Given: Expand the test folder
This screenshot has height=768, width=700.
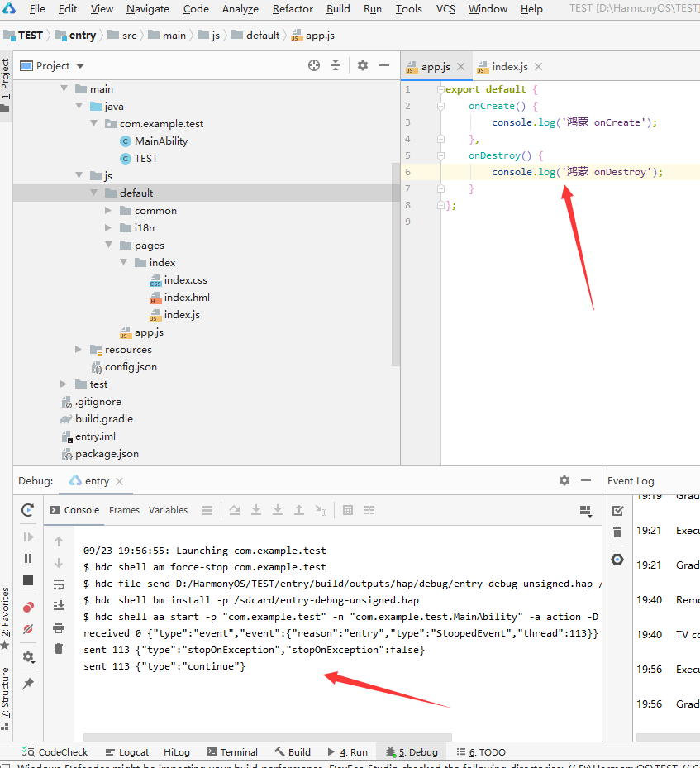Looking at the screenshot, I should [64, 384].
